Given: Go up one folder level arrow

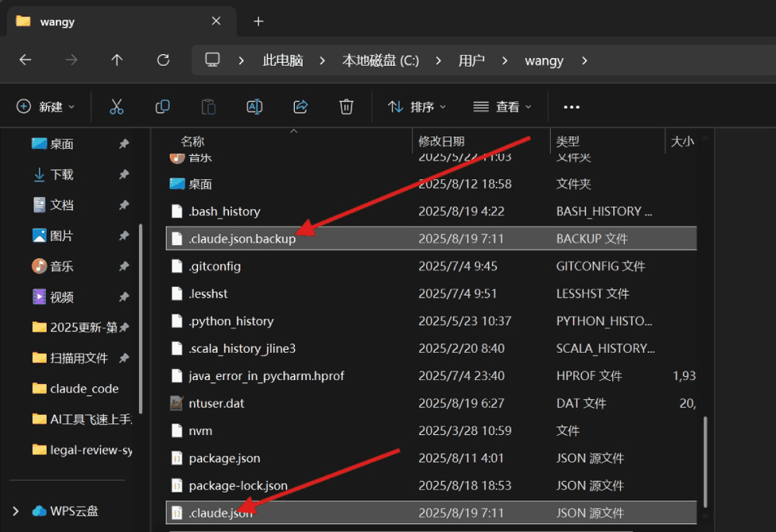Looking at the screenshot, I should (117, 60).
